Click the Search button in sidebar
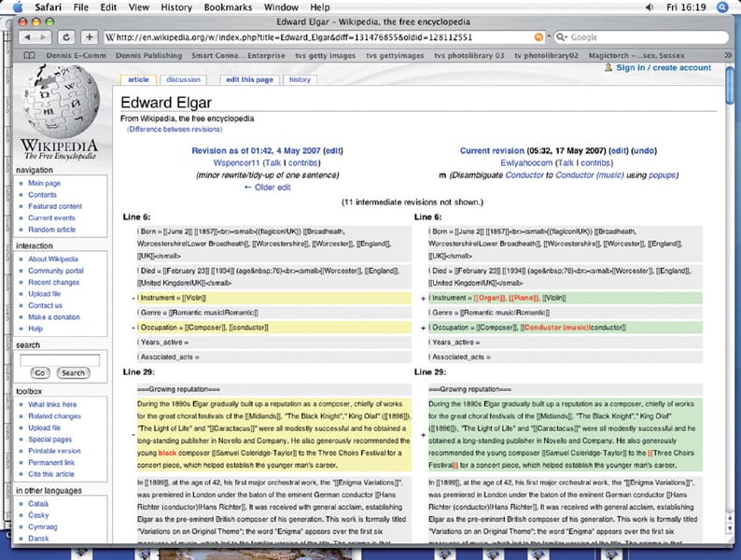Image resolution: width=741 pixels, height=560 pixels. click(x=73, y=372)
